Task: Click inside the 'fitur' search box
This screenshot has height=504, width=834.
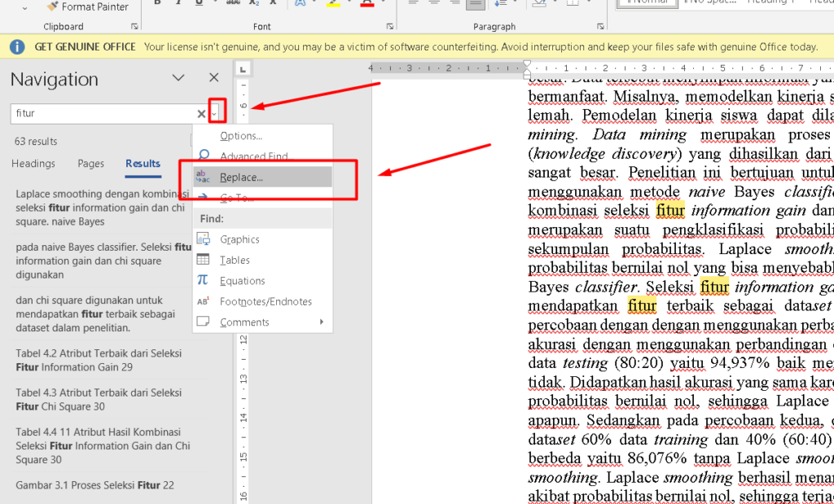Action: pos(102,114)
